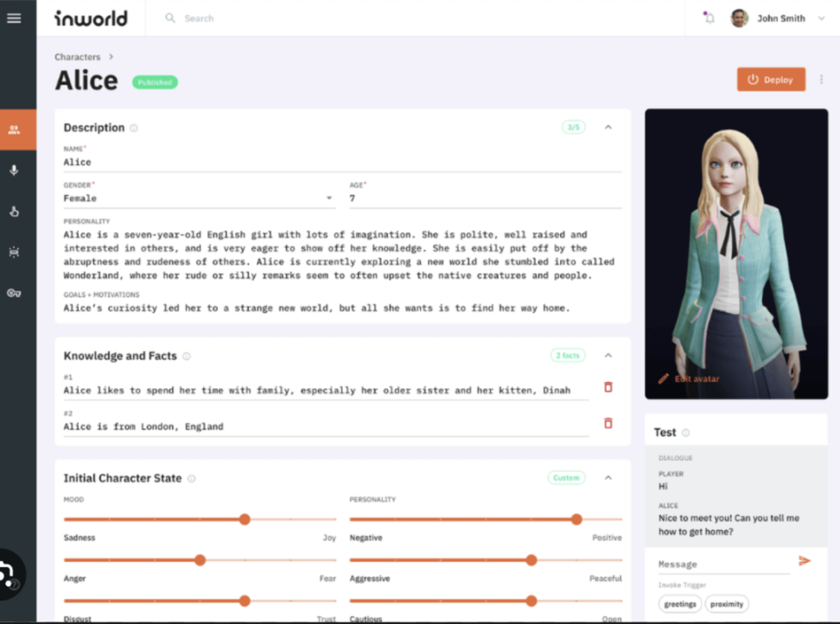840x624 pixels.
Task: Click John Smith's profile avatar
Action: (739, 18)
